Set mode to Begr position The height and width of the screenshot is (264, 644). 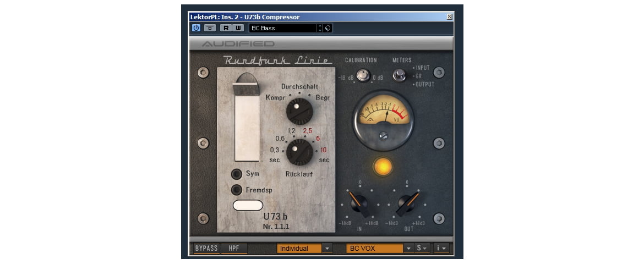(x=323, y=98)
